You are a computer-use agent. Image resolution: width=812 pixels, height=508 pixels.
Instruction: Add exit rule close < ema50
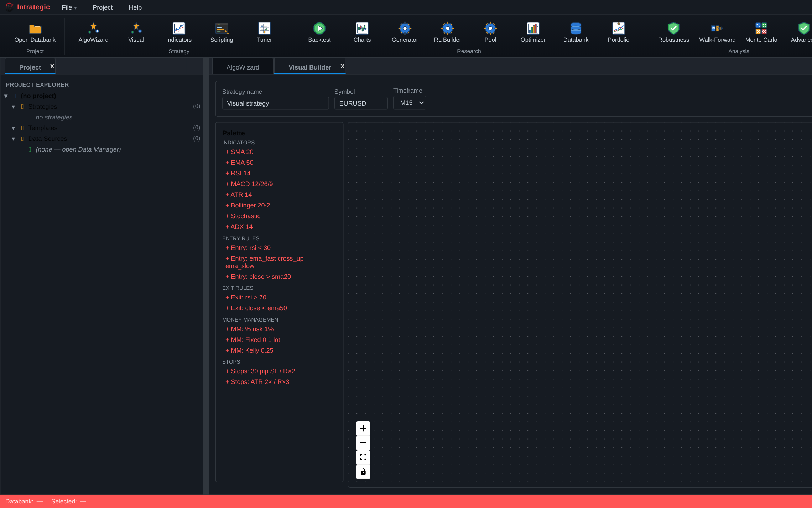256,308
